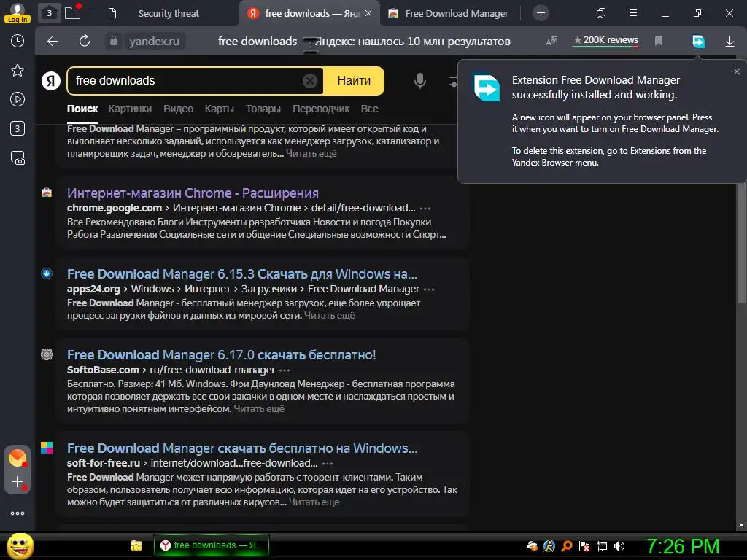The height and width of the screenshot is (560, 747).
Task: Open the smiley Start button on taskbar
Action: [x=20, y=545]
